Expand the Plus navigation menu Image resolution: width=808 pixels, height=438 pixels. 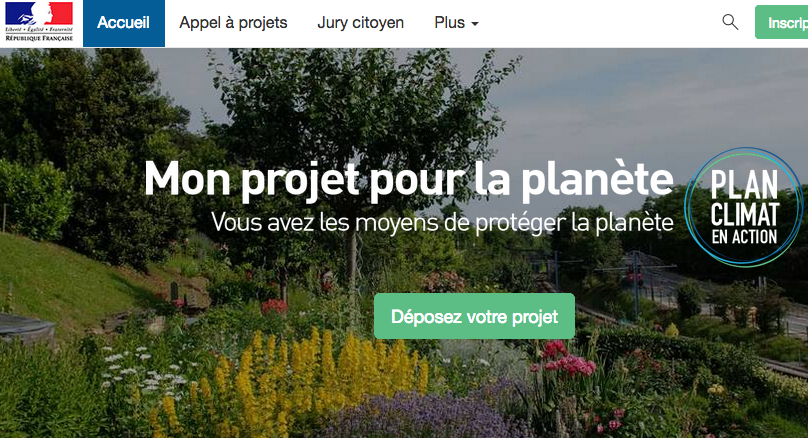click(456, 23)
